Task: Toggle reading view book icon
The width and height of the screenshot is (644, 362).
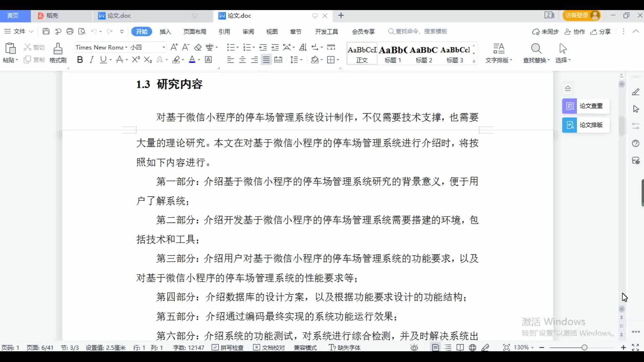Action: [460, 348]
